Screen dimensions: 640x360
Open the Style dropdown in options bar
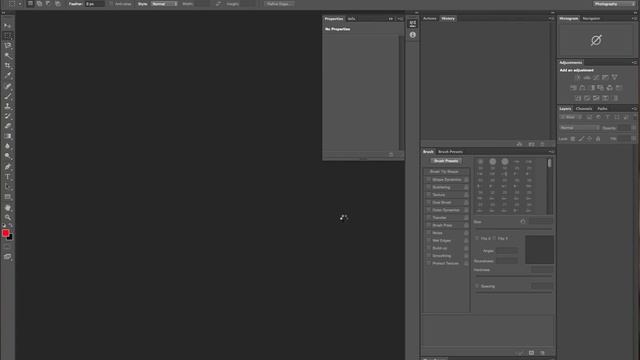click(x=164, y=4)
